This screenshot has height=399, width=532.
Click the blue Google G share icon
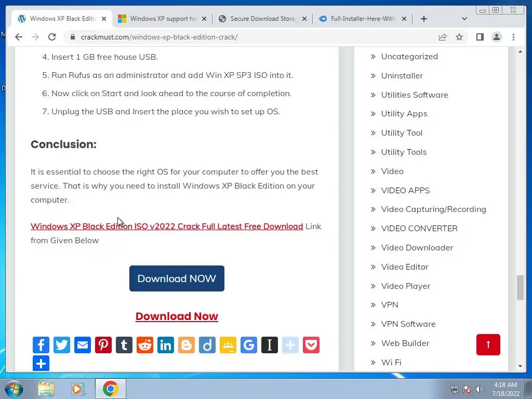(x=249, y=345)
